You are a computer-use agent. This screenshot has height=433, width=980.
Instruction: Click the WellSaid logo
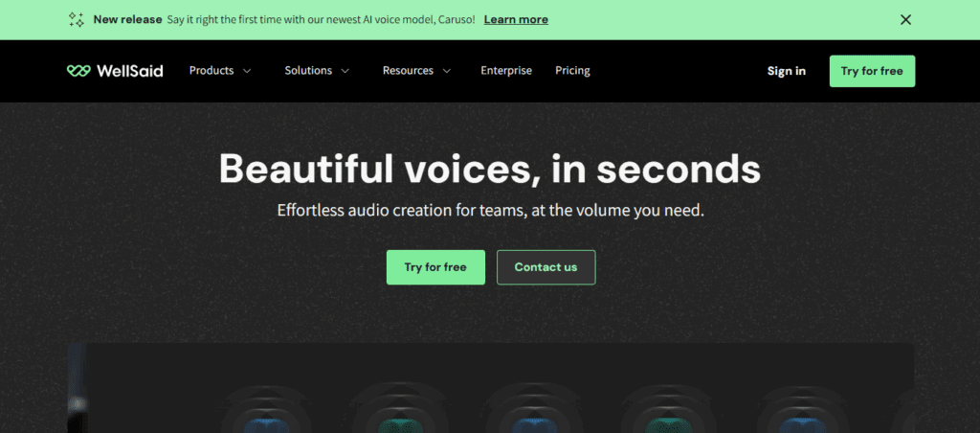coord(115,71)
